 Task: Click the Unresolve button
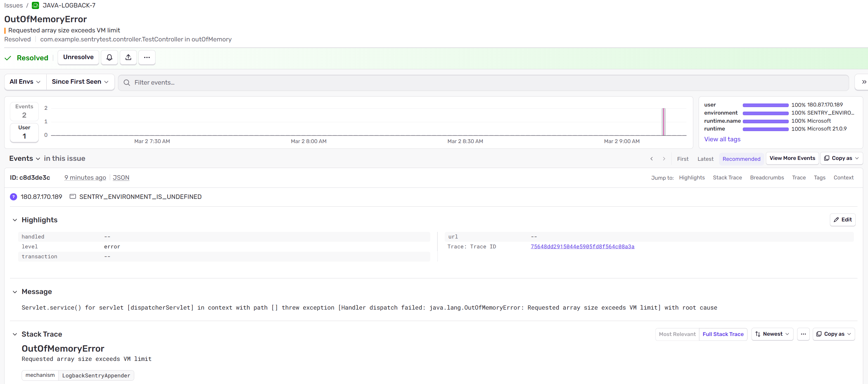point(78,57)
